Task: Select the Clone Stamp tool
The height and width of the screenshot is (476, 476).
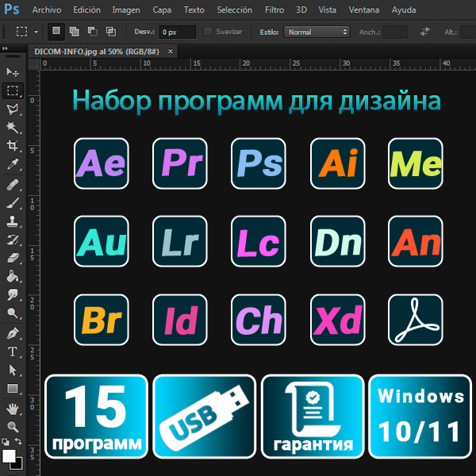Action: click(13, 221)
